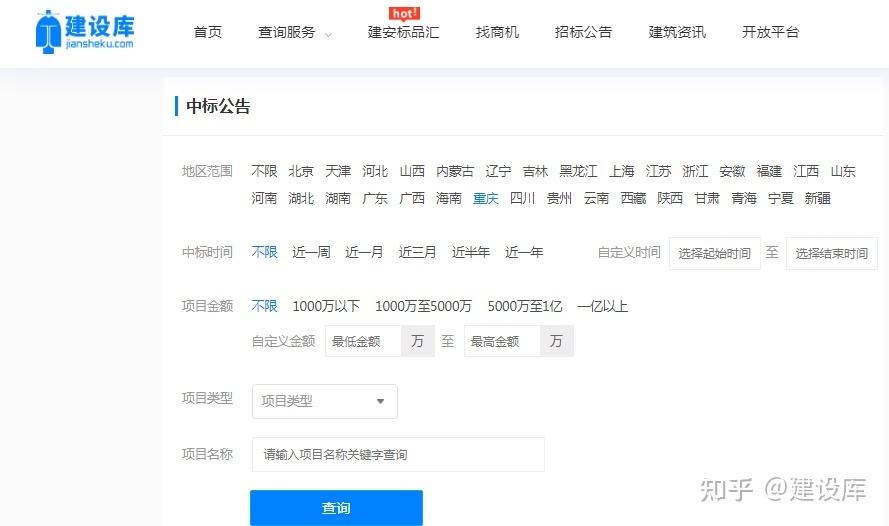Viewport: 889px width, 526px height.
Task: Expand the 查询服务 menu
Action: click(x=294, y=32)
